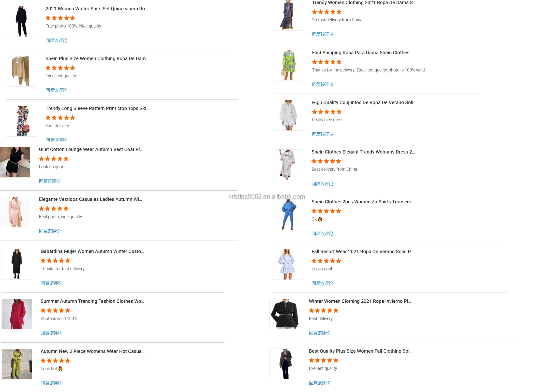Open the blue hoodie tracksuit product image
This screenshot has width=533, height=392.
[287, 214]
